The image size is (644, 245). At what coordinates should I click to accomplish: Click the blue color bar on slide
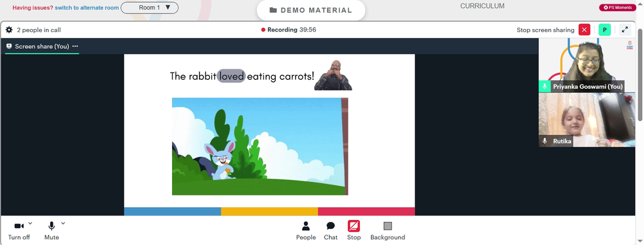(x=173, y=212)
